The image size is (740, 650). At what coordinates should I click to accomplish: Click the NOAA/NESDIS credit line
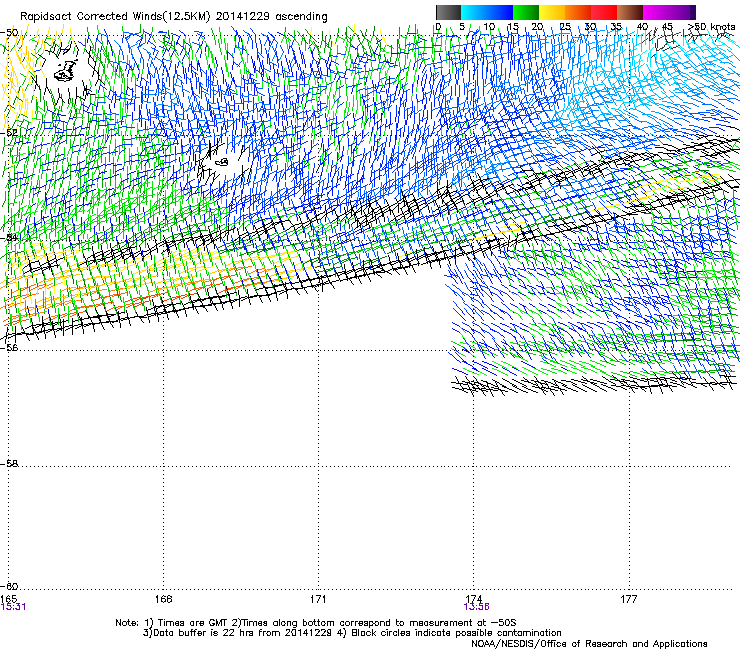[589, 644]
